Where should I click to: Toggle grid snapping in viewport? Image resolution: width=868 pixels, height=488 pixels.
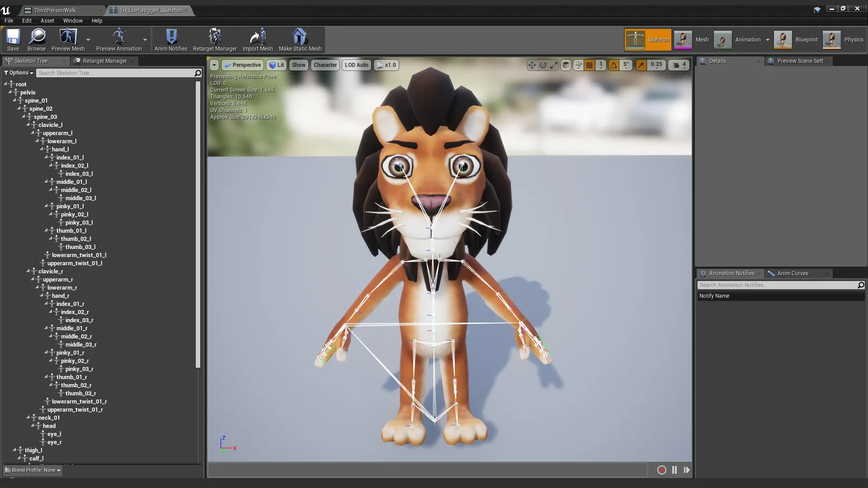tap(590, 65)
